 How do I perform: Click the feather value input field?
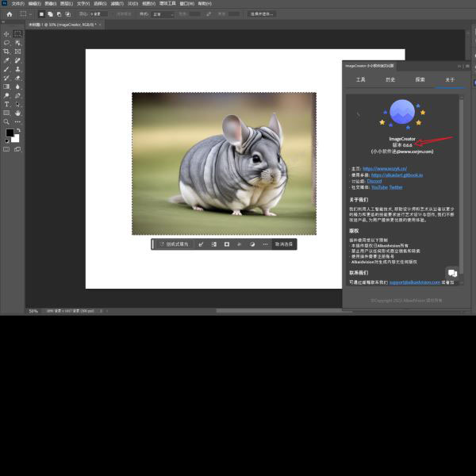point(98,14)
